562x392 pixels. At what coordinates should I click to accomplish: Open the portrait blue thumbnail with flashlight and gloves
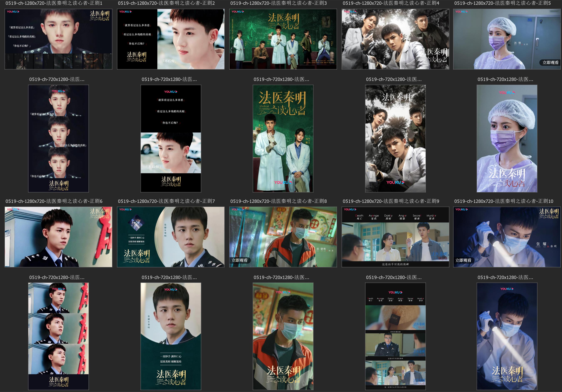pyautogui.click(x=507, y=336)
